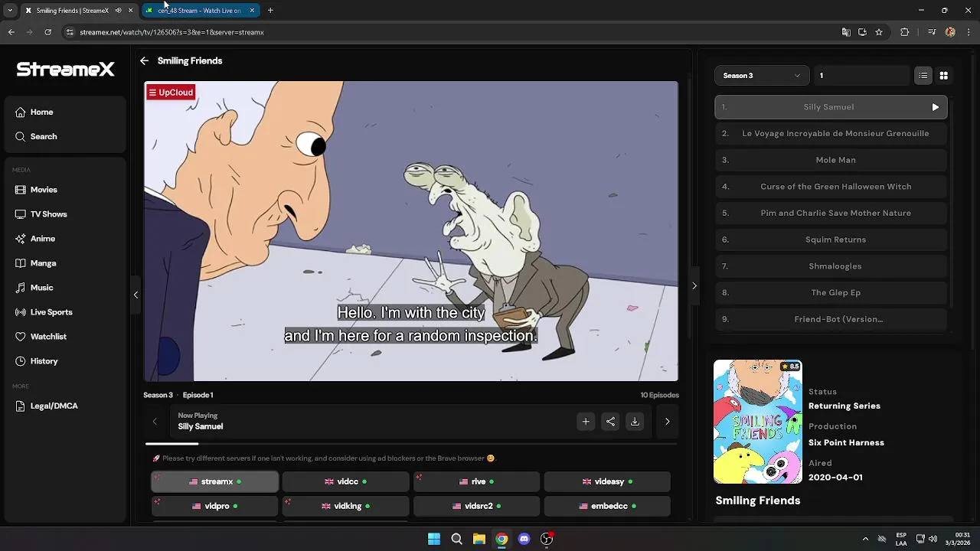Click the download icon under the player
The height and width of the screenshot is (551, 980).
click(635, 421)
